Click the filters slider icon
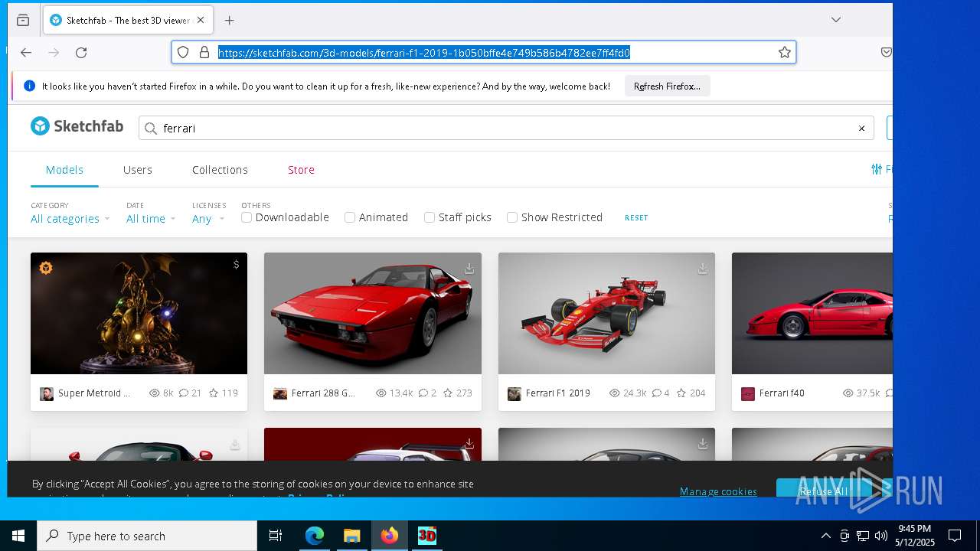The height and width of the screenshot is (551, 980). click(x=877, y=169)
